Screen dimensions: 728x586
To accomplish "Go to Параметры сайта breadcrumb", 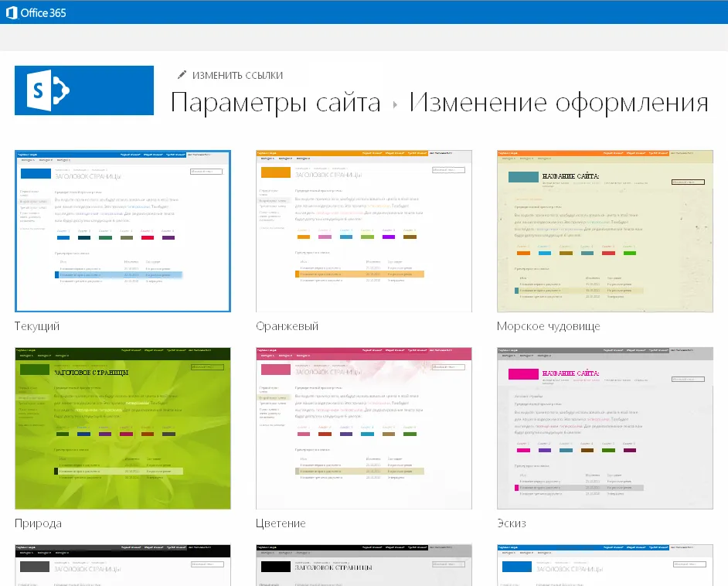I will (x=275, y=103).
